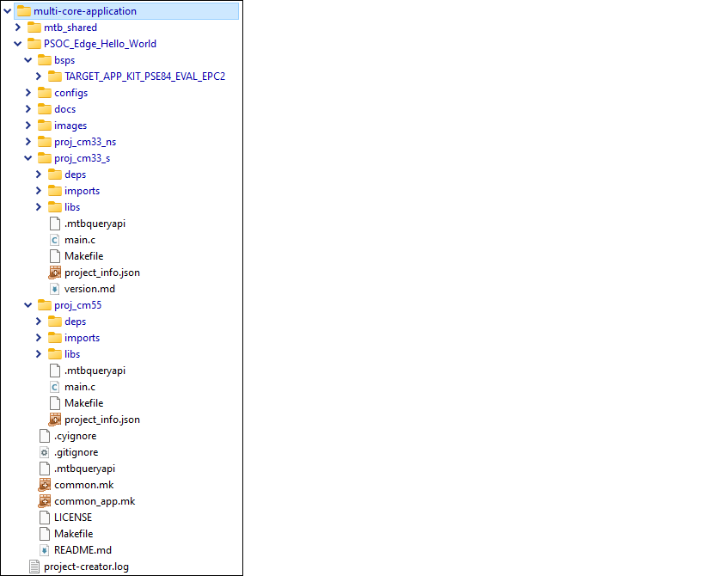Collapse the proj_cm55 folder
The image size is (728, 576).
pyautogui.click(x=28, y=305)
